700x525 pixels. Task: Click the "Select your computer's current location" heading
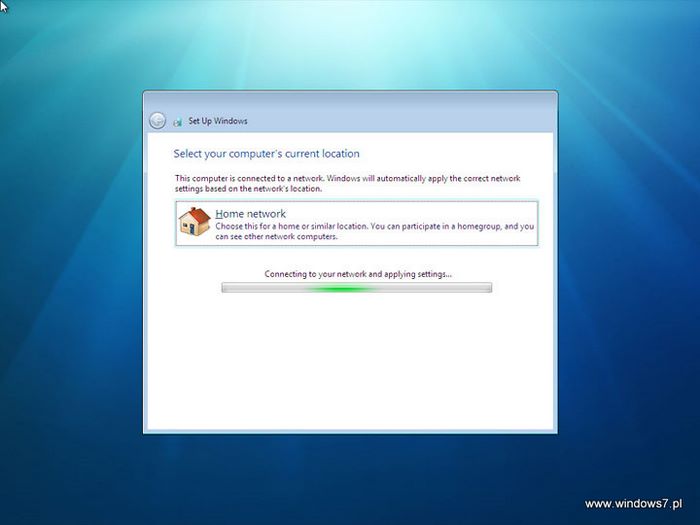267,154
